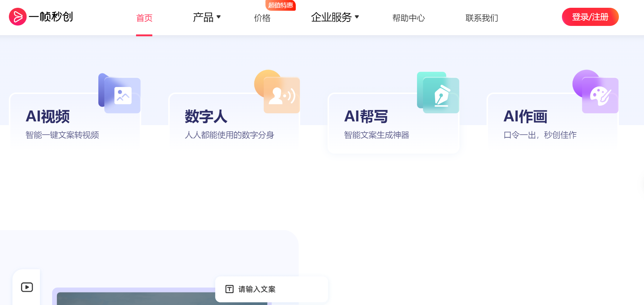The height and width of the screenshot is (305, 644).
Task: Click the arrow next to 企业服务
Action: click(357, 17)
